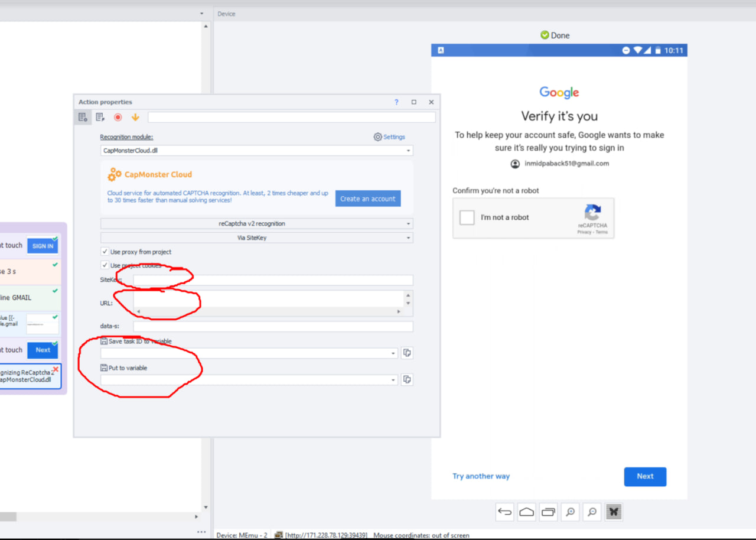Image resolution: width=756 pixels, height=540 pixels.
Task: Click the Device: MEmu - 2 status text
Action: (x=242, y=535)
